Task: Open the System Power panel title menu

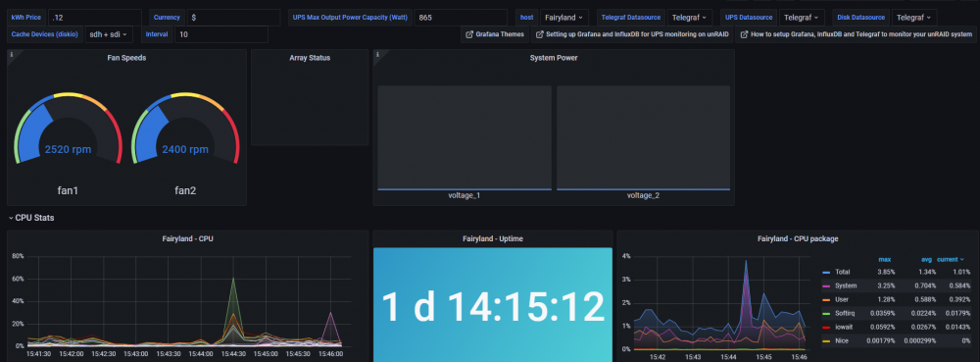Action: click(x=554, y=58)
